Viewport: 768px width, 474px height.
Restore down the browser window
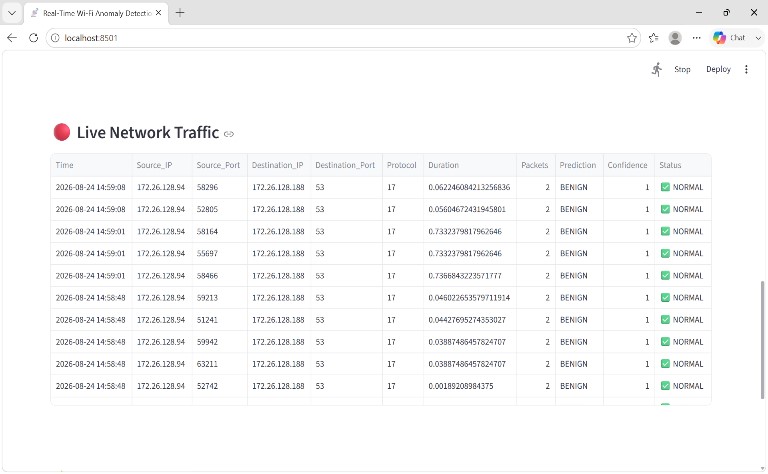(x=726, y=13)
